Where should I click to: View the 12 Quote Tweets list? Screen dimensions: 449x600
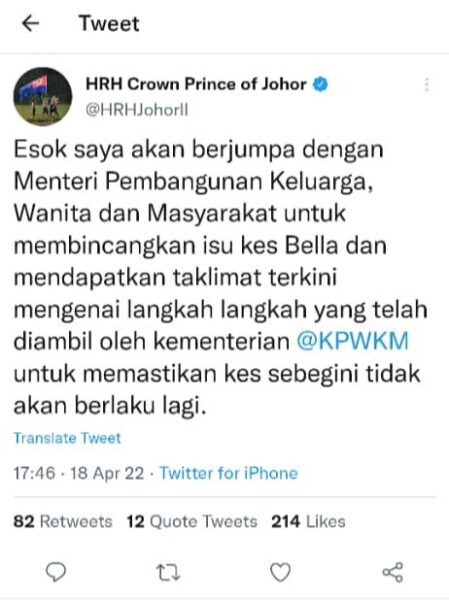click(192, 522)
